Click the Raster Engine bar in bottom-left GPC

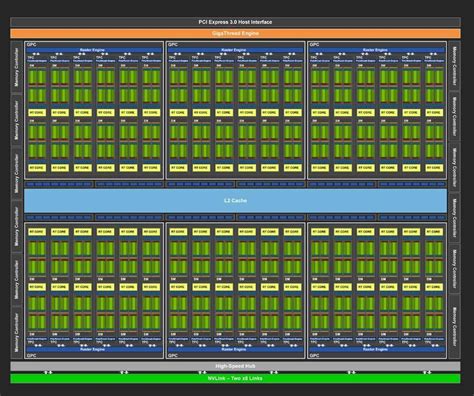pos(94,349)
